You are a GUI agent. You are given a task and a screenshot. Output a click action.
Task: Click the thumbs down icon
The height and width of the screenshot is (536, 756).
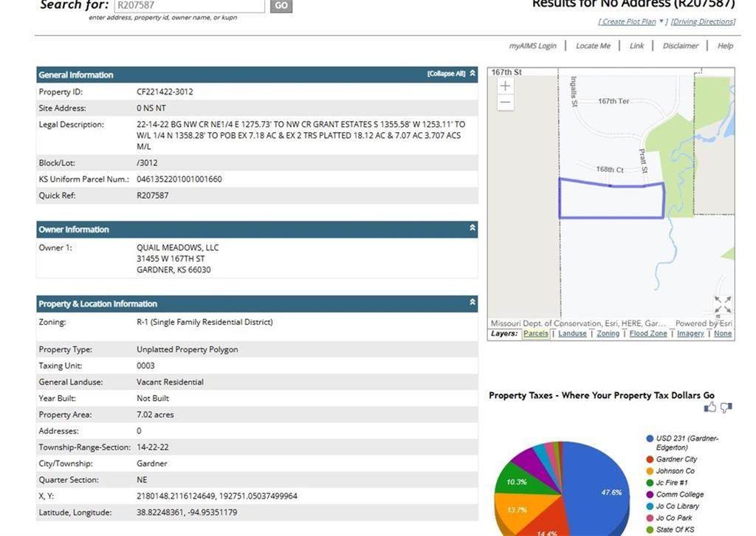pyautogui.click(x=726, y=407)
